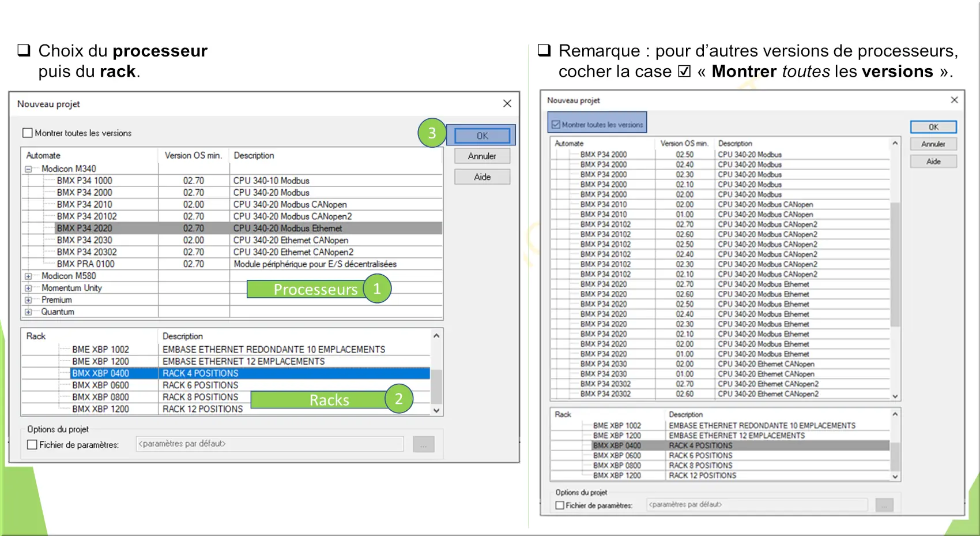Image resolution: width=980 pixels, height=536 pixels.
Task: Click 'Module périphérique pour E/S décentralisées' description
Action: coord(315,264)
